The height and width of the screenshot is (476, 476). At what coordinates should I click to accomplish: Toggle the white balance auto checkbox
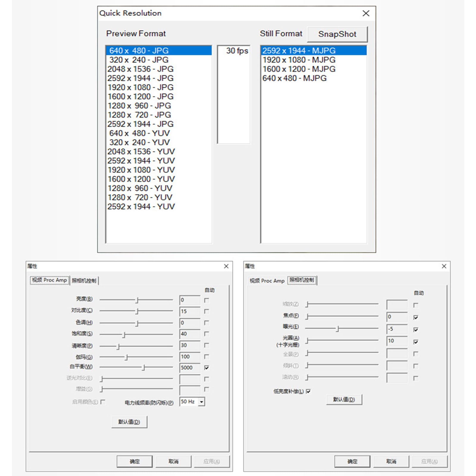[206, 368]
